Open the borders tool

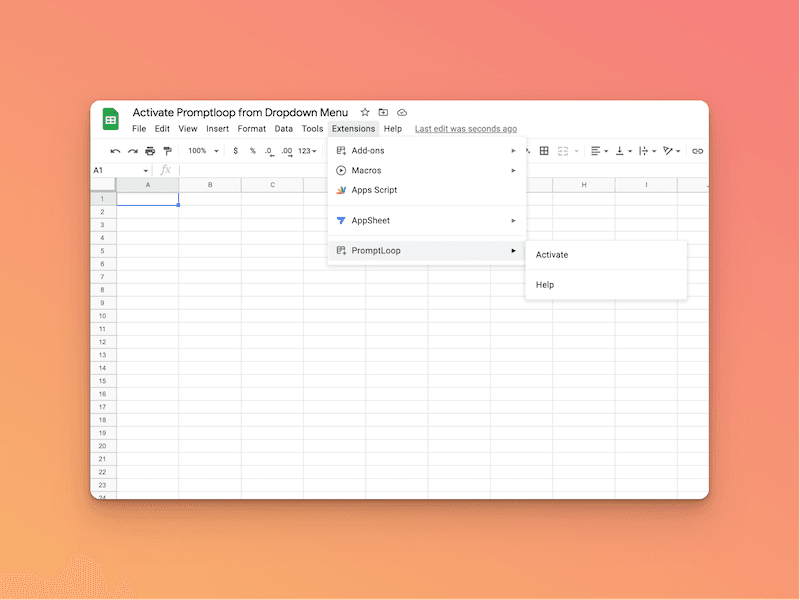(544, 151)
